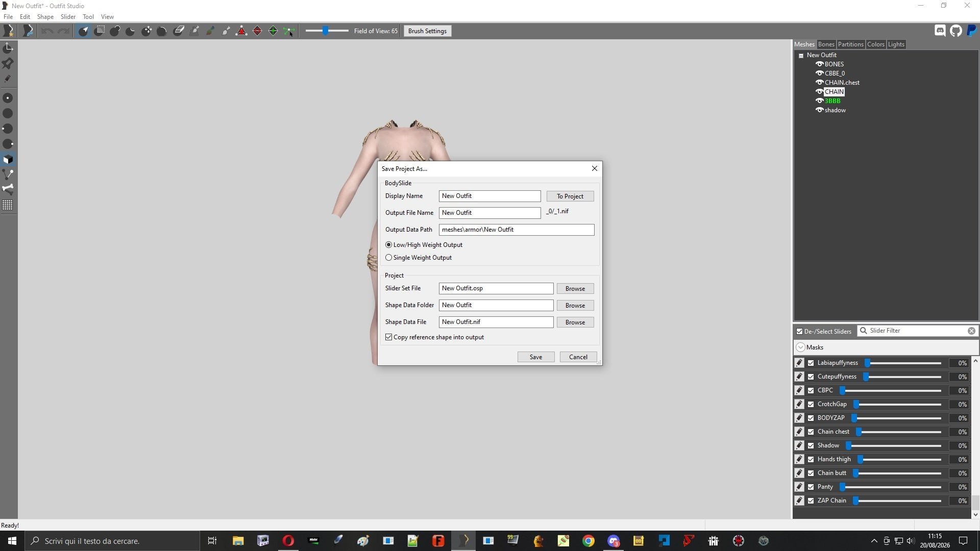This screenshot has width=980, height=551.
Task: Expand the Masks section chevron
Action: 800,347
